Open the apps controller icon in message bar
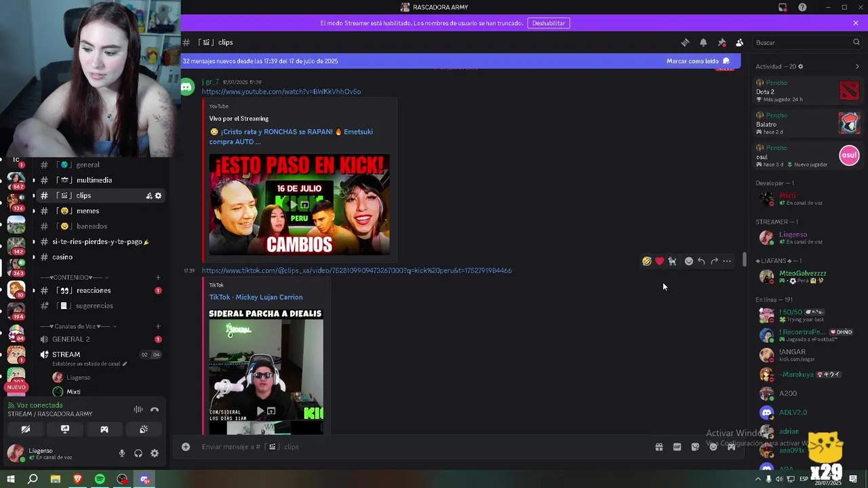This screenshot has height=488, width=868. pyautogui.click(x=731, y=447)
